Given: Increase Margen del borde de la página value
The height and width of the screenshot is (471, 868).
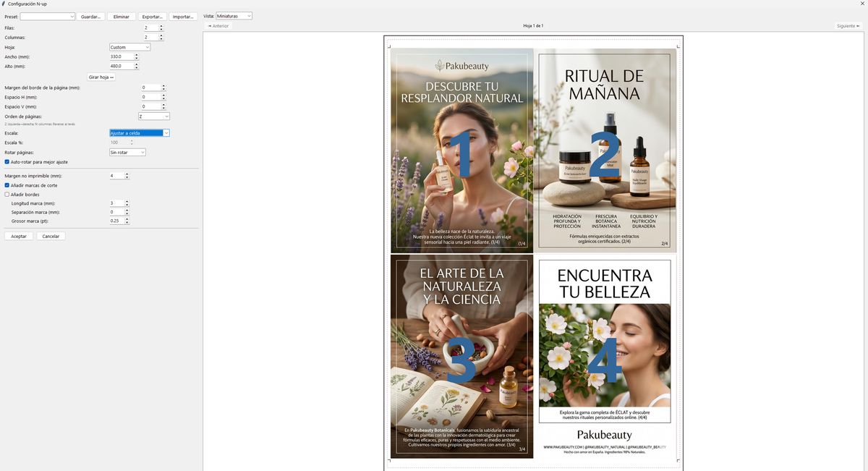Looking at the screenshot, I should pyautogui.click(x=163, y=86).
